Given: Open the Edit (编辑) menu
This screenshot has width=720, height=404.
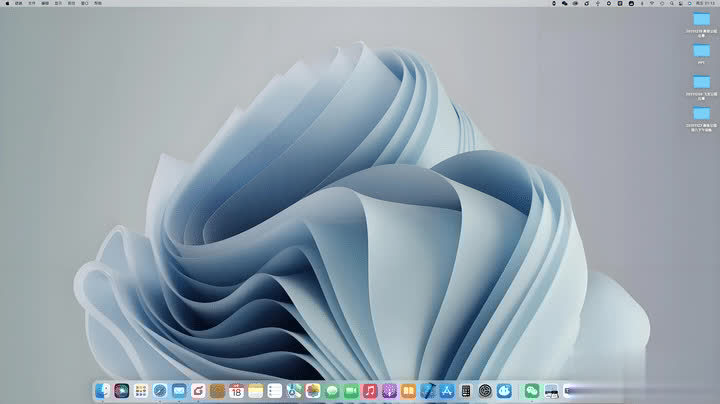Looking at the screenshot, I should point(45,3).
